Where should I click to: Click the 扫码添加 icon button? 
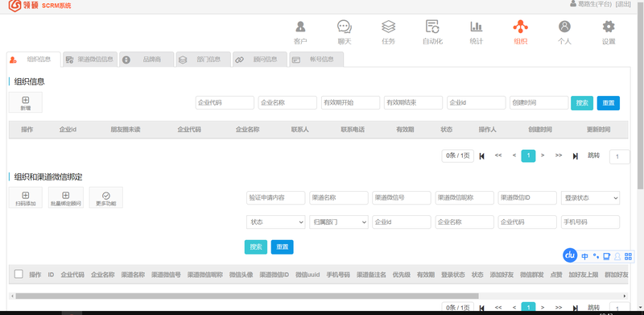tap(26, 197)
